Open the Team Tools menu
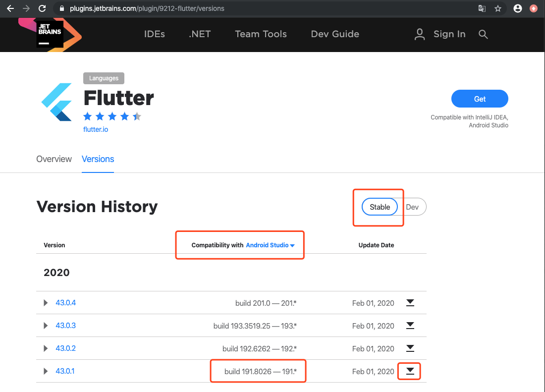The height and width of the screenshot is (392, 545). click(x=261, y=34)
